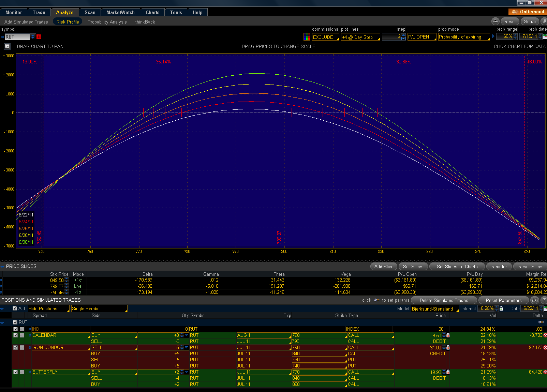Open the RUT symbol dropdown arrow
Viewport: 547px width, 392px height.
coord(33,37)
